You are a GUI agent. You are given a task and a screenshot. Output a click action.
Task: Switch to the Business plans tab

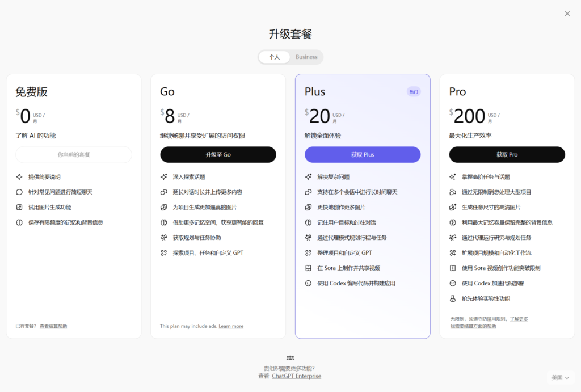tap(306, 57)
